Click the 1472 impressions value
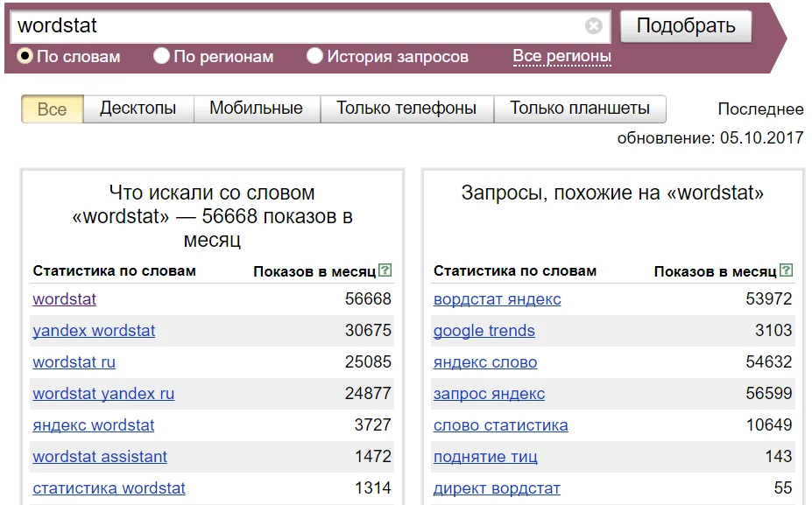812x505 pixels. click(373, 456)
